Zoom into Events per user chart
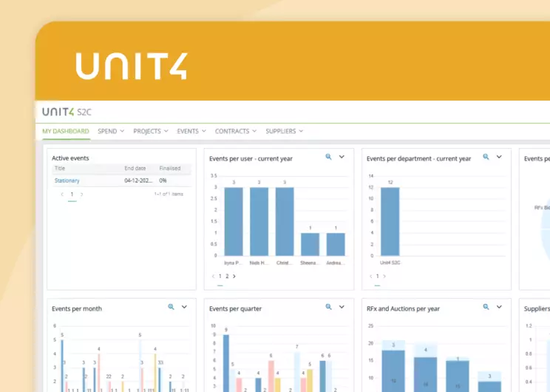This screenshot has height=392, width=550. (328, 157)
